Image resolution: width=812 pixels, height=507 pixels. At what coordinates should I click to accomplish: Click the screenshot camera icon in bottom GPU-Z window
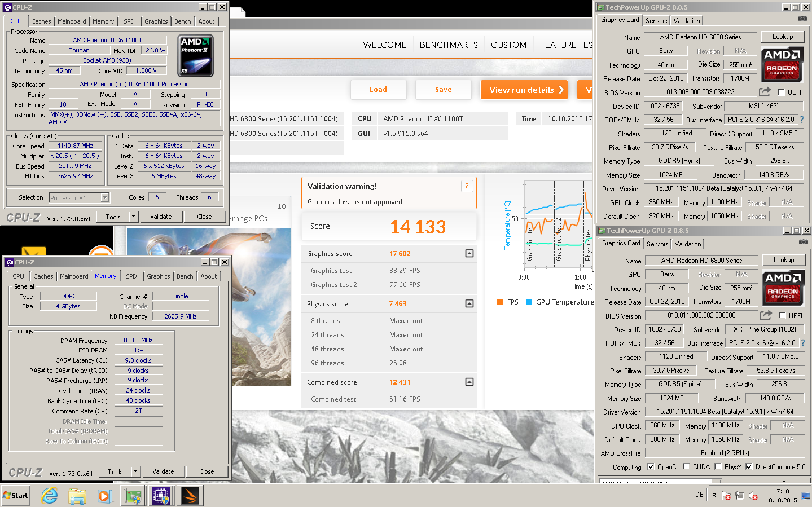[x=803, y=242]
